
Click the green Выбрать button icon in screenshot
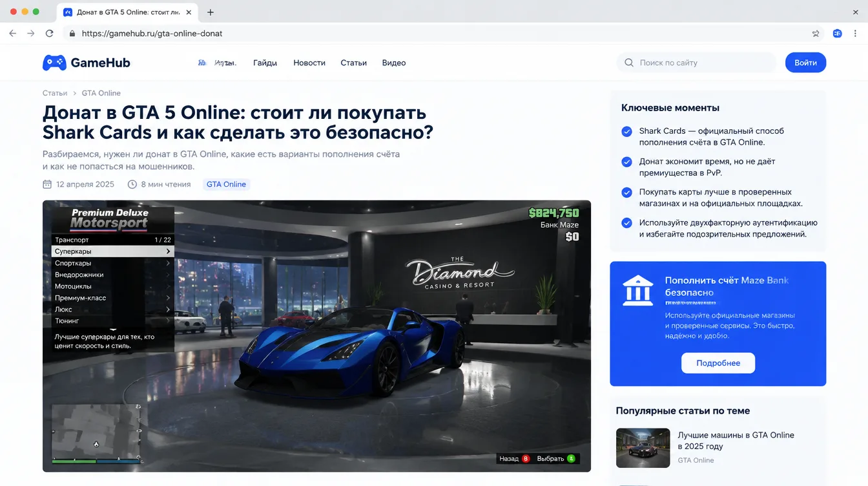[x=571, y=459]
